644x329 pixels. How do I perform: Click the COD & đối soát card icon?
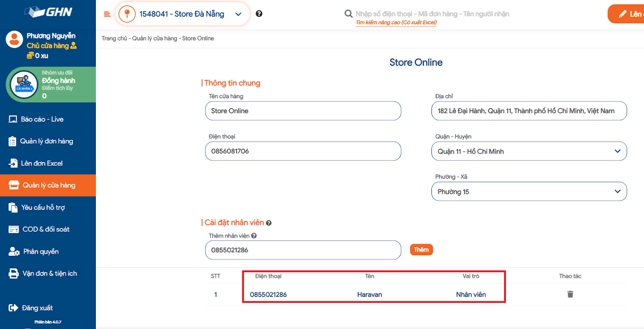(x=14, y=229)
